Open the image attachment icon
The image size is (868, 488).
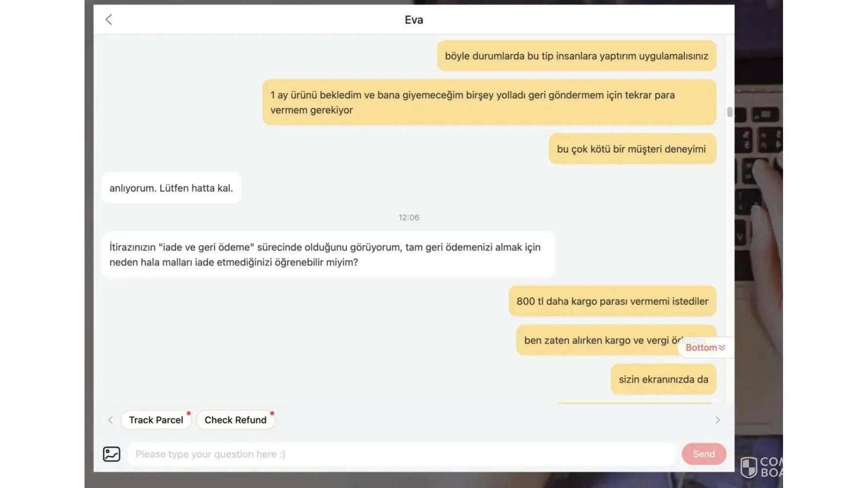112,454
